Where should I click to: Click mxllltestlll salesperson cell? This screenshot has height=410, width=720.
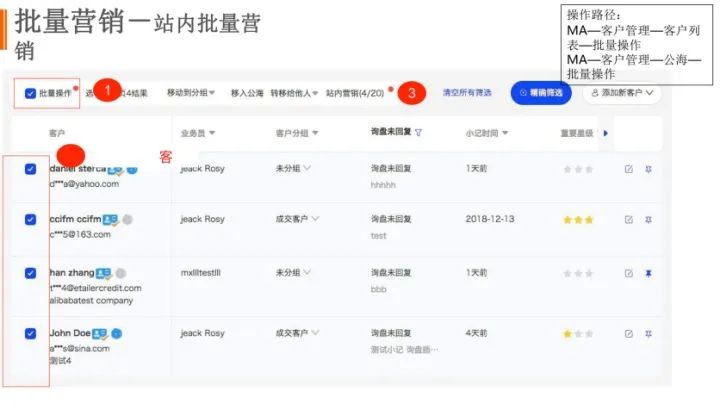click(x=201, y=273)
